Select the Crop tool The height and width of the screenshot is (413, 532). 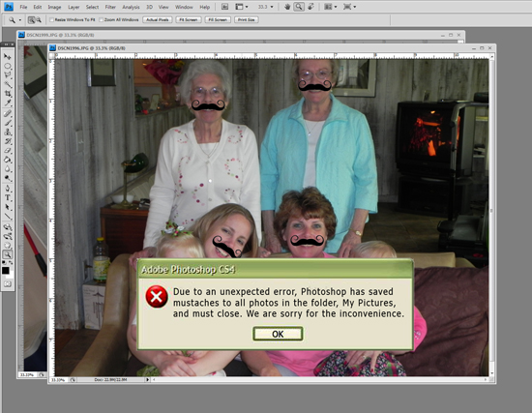click(8, 93)
